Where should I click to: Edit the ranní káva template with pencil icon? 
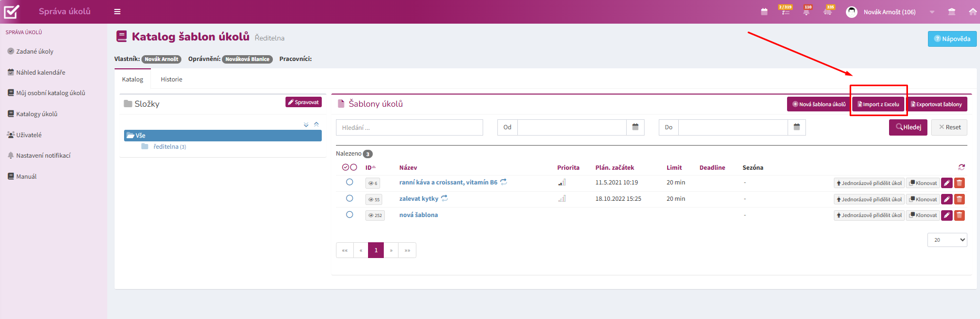946,183
